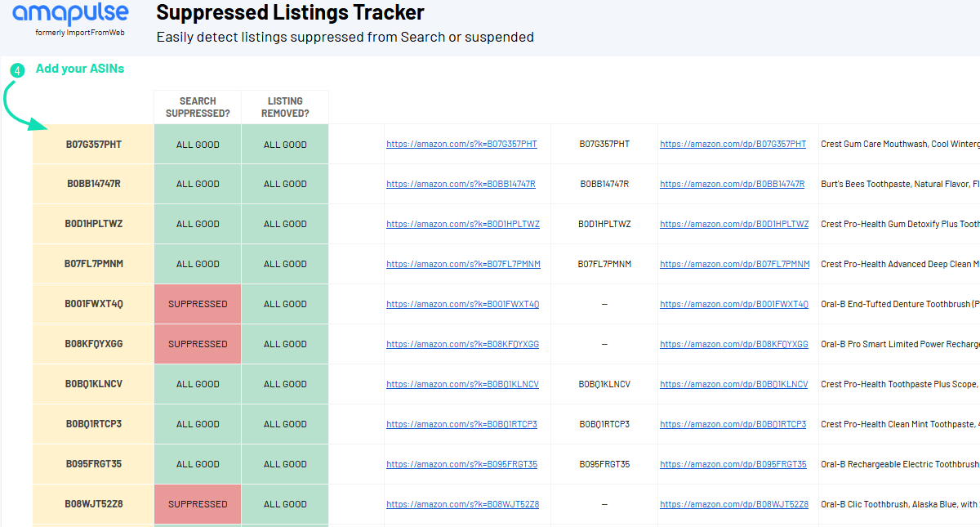This screenshot has height=527, width=980.
Task: Click the LISTING REMOVED? column header
Action: tap(285, 107)
